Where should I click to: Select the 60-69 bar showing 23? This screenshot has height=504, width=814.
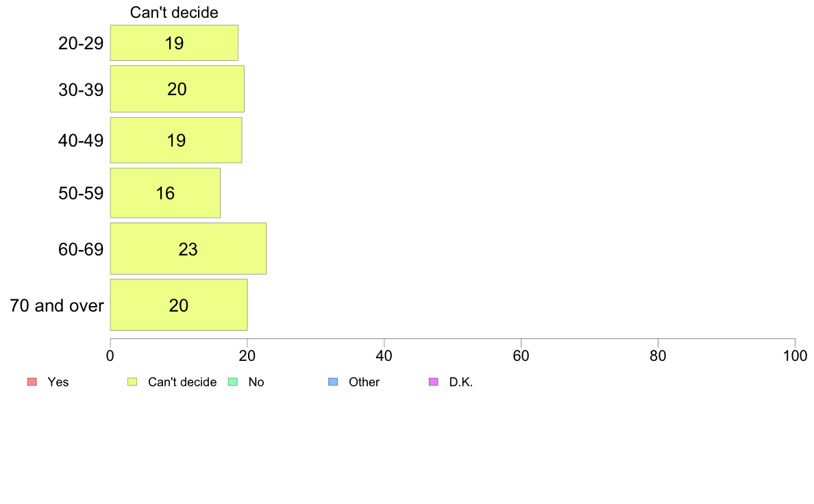point(188,249)
